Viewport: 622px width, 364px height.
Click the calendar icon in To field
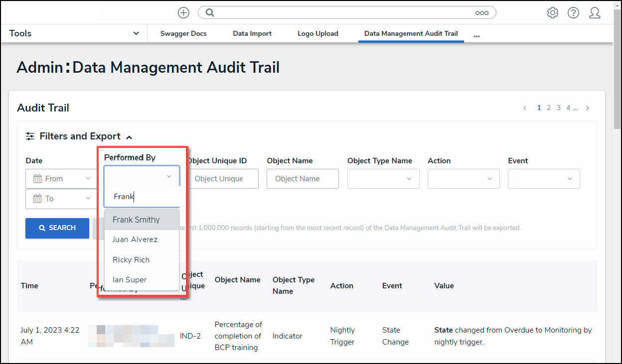37,199
